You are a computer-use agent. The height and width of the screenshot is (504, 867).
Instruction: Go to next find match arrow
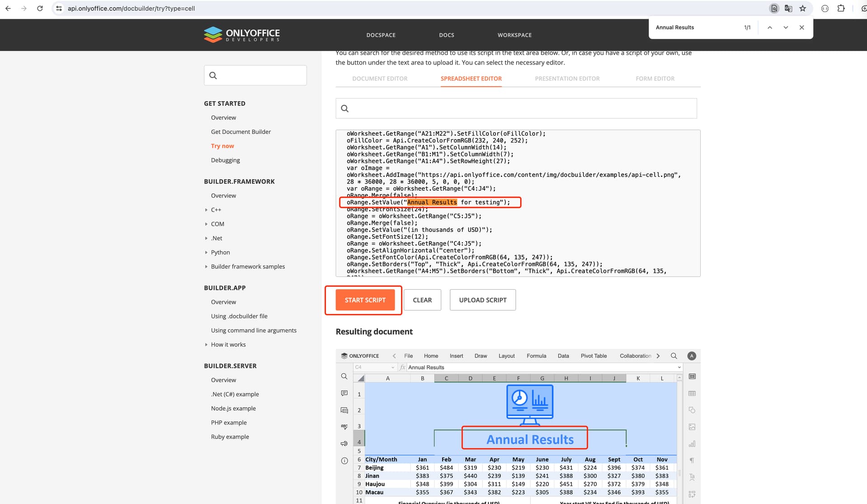(x=786, y=28)
